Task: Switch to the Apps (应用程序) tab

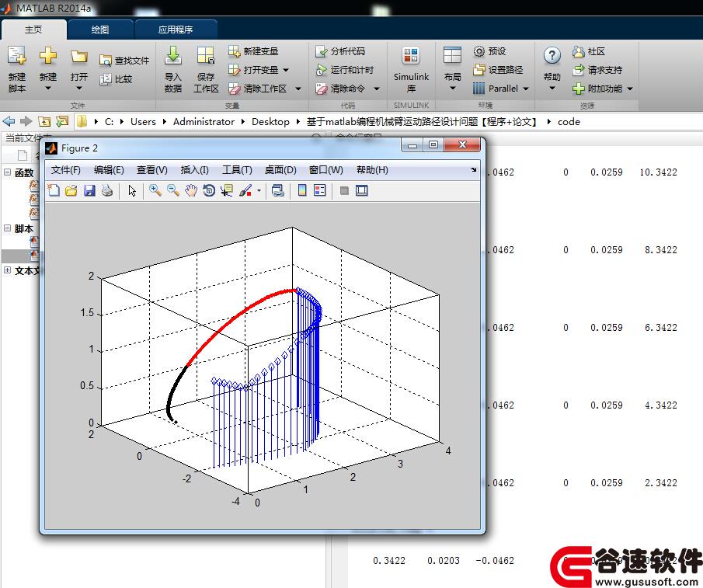Action: [176, 30]
